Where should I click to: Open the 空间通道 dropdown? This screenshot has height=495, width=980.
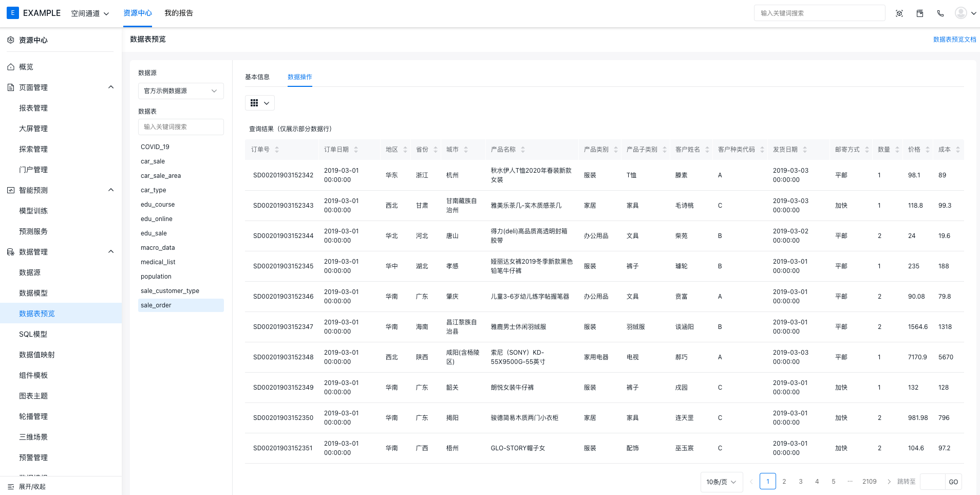[x=90, y=13]
